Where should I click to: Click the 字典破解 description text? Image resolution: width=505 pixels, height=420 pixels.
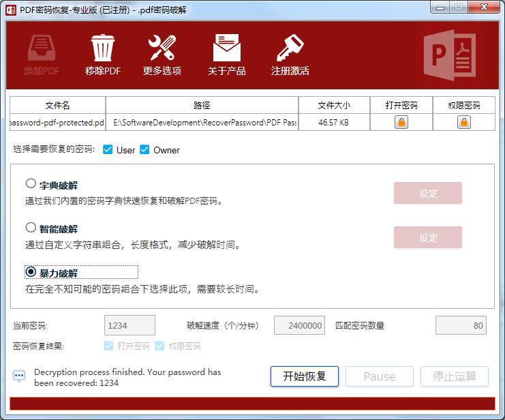(124, 200)
